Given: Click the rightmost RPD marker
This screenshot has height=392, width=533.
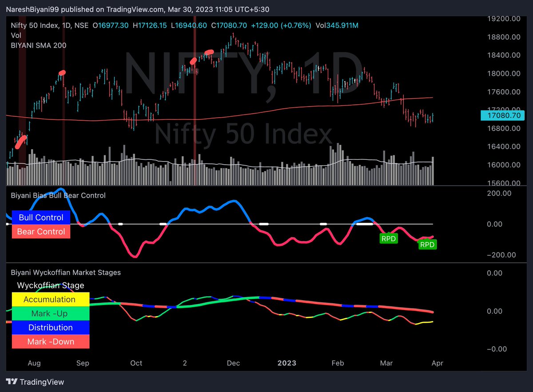Looking at the screenshot, I should pyautogui.click(x=427, y=244).
